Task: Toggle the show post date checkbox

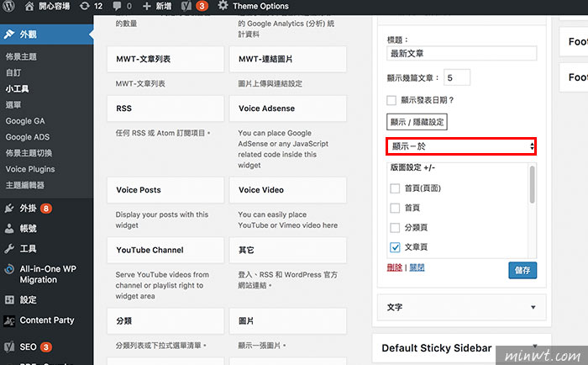Action: (x=391, y=100)
